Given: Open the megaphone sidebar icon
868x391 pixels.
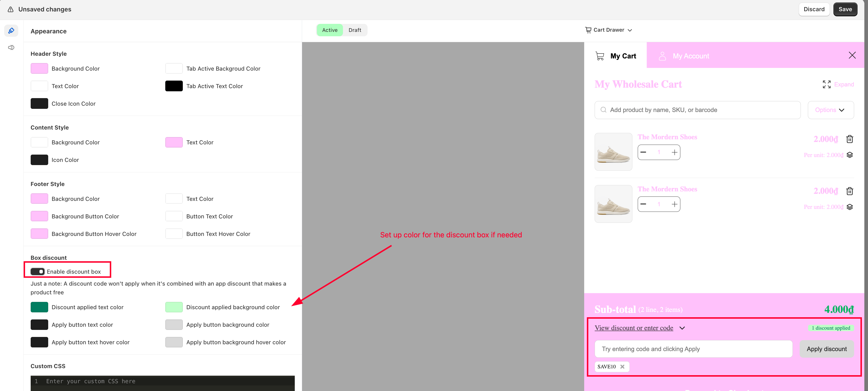Looking at the screenshot, I should click(x=11, y=47).
